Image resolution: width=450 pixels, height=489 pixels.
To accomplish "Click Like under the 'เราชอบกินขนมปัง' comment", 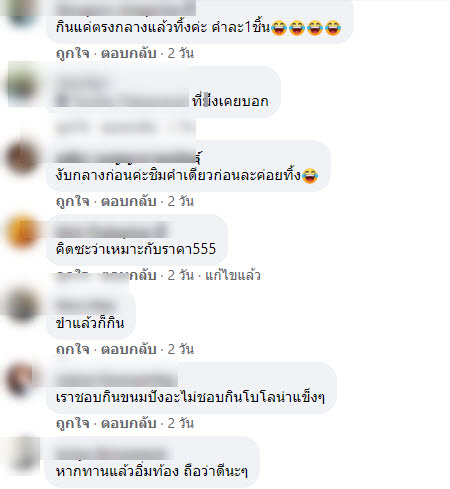I will coord(73,423).
